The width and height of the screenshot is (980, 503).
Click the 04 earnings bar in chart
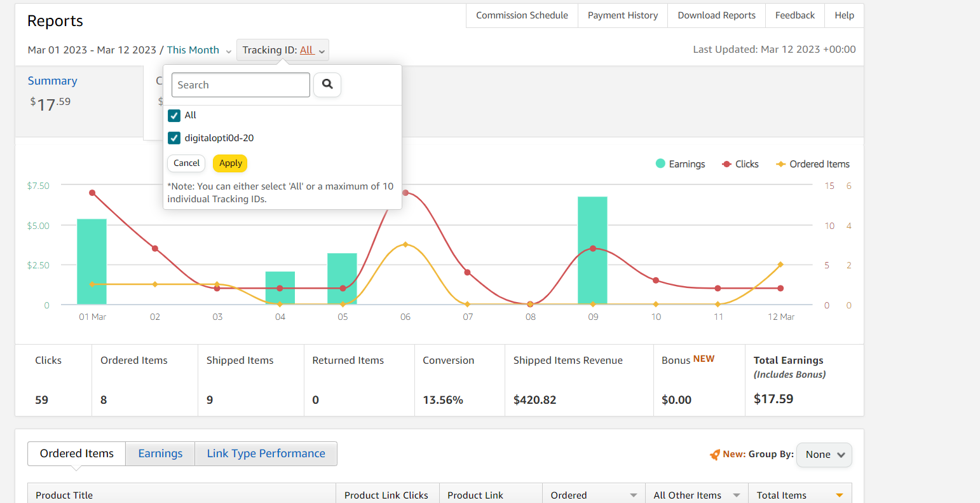click(280, 288)
